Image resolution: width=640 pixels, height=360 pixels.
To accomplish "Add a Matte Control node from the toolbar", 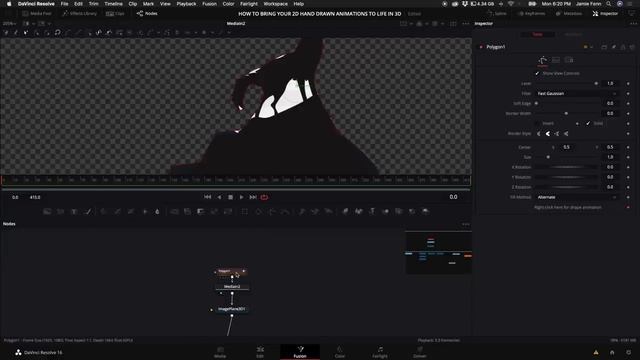I will click(200, 211).
